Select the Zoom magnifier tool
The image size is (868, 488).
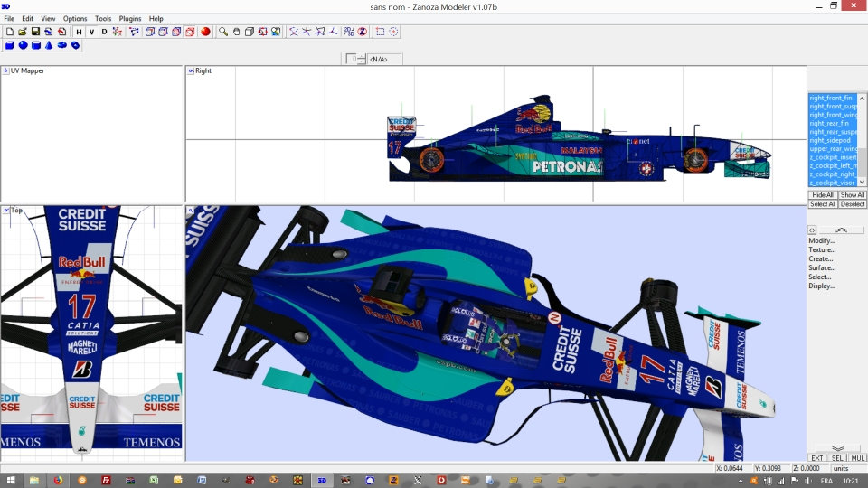(222, 32)
